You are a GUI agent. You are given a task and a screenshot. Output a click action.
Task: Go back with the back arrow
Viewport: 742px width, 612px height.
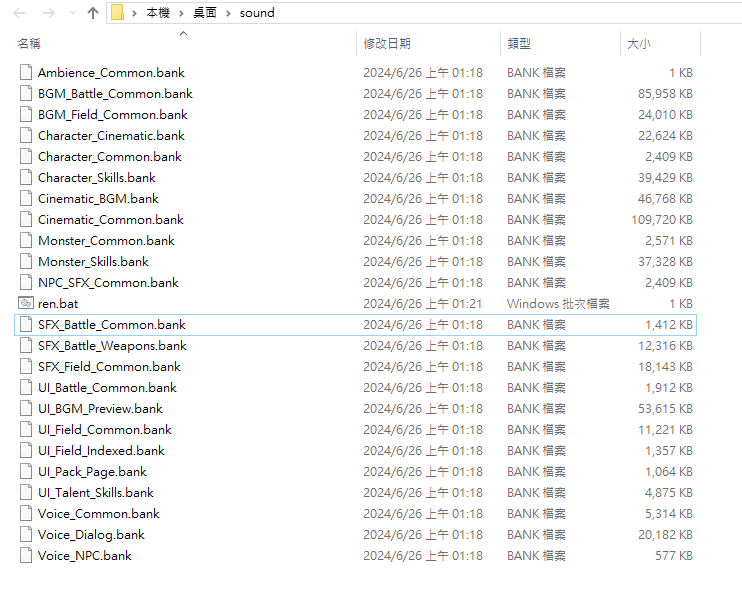coord(19,13)
